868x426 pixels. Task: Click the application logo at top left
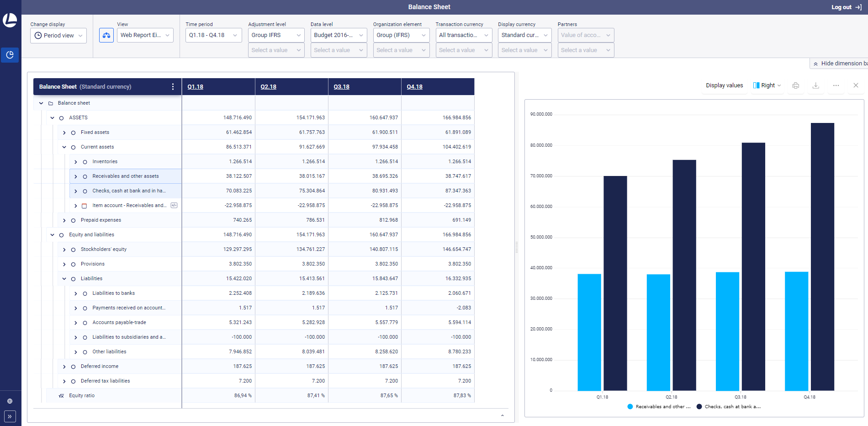[10, 21]
